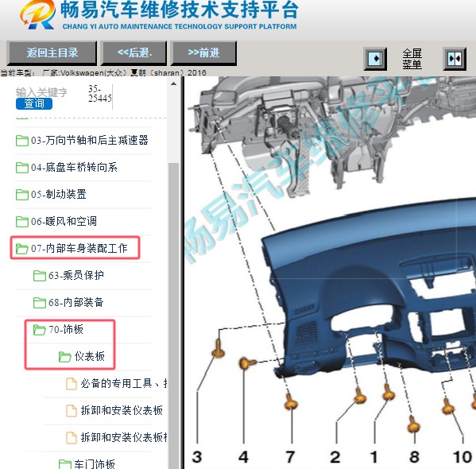The width and height of the screenshot is (476, 469).
Task: Click the current vehicle model text line
Action: (x=103, y=73)
